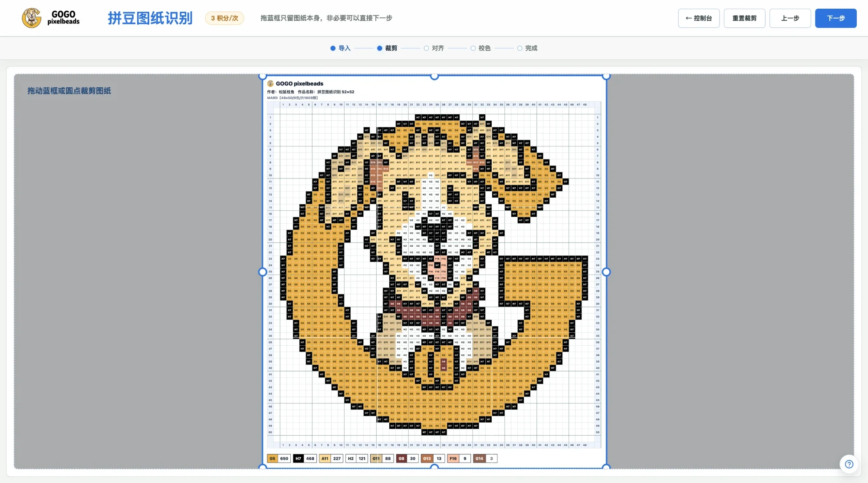
Task: Click the G11 bead count 88
Action: (x=388, y=458)
